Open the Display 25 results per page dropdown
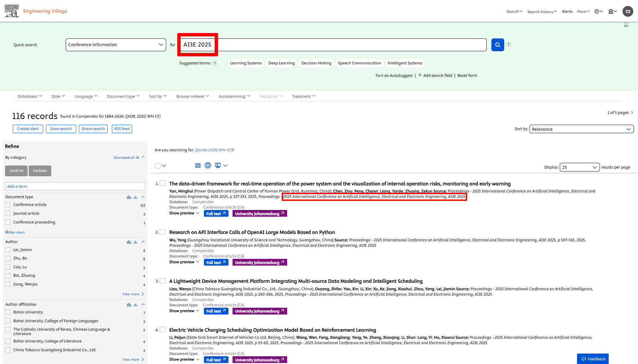The height and width of the screenshot is (364, 638). [x=579, y=167]
